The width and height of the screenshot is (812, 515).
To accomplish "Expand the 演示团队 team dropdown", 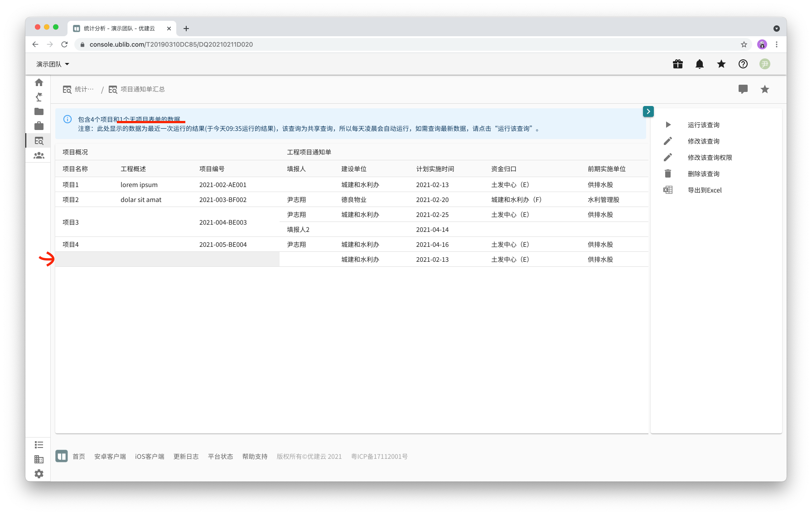I will [53, 64].
